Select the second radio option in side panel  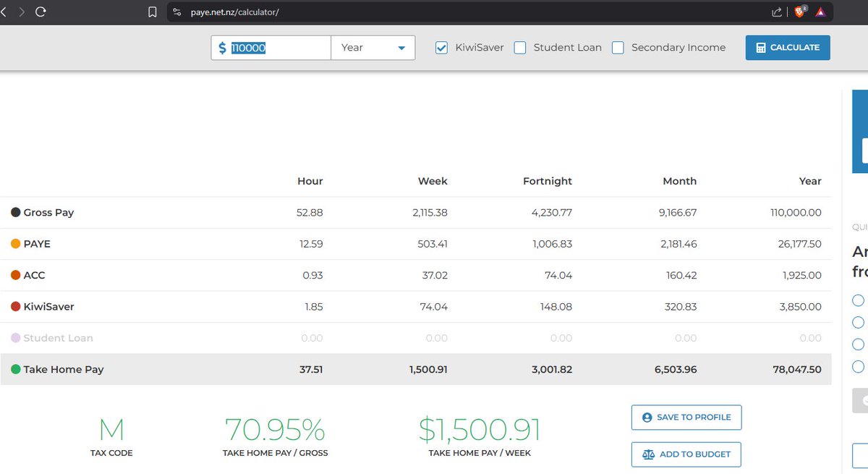click(x=858, y=322)
